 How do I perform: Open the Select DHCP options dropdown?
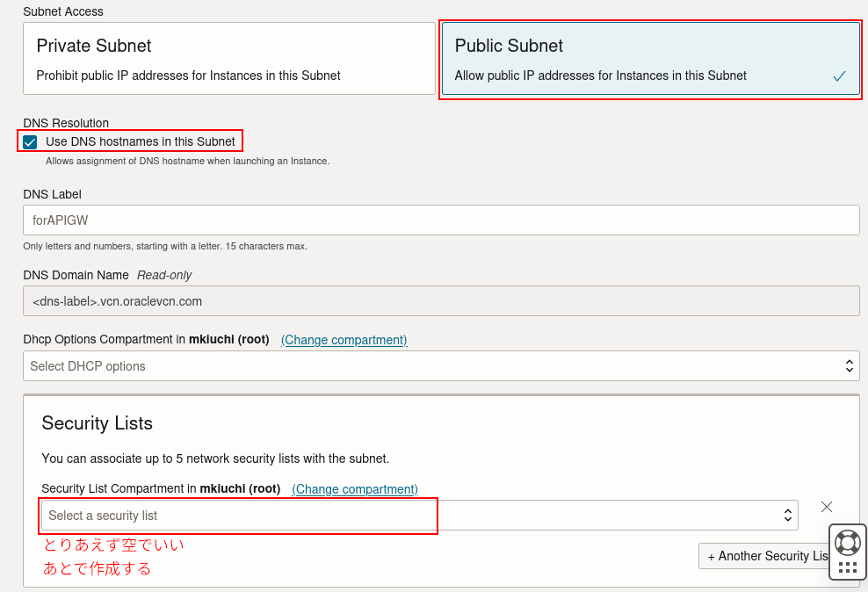441,365
